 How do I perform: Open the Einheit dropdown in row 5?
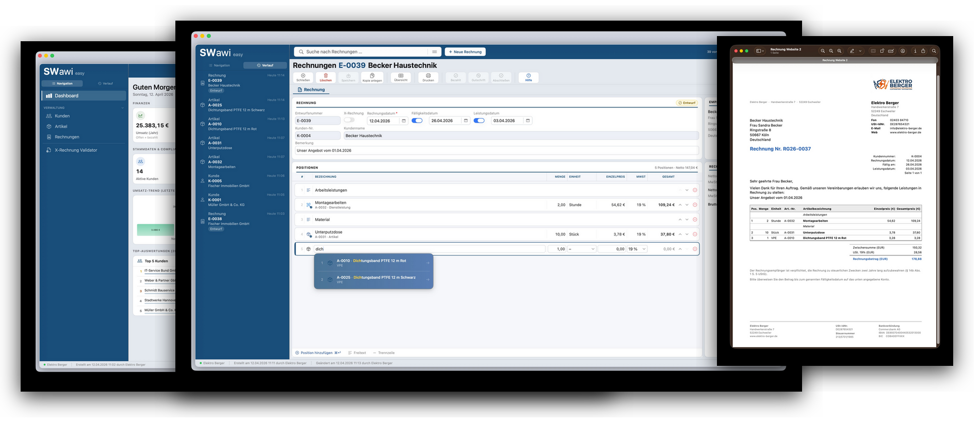click(x=581, y=249)
